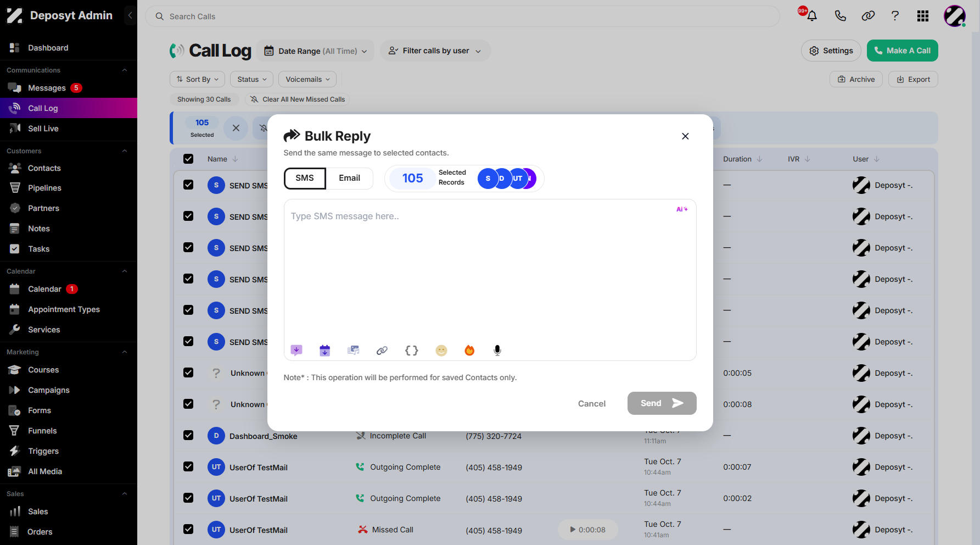Open notifications bell icon

812,16
